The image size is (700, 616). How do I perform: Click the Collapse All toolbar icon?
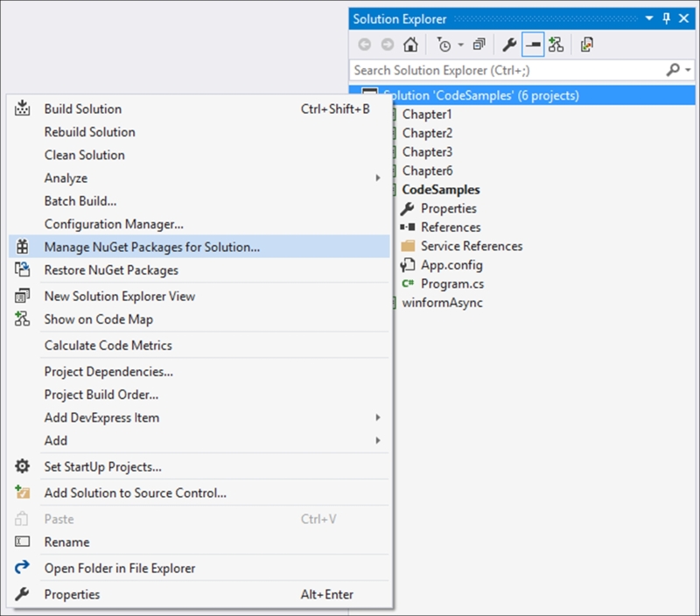pyautogui.click(x=479, y=45)
